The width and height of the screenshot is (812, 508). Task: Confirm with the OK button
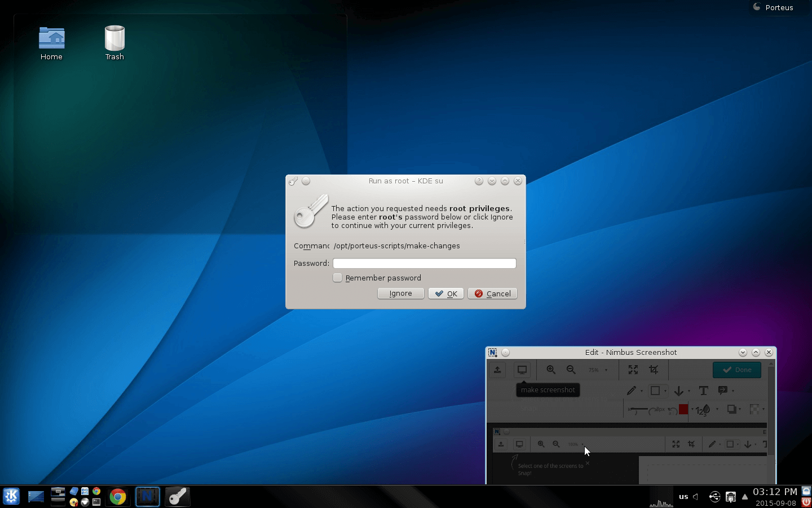446,294
